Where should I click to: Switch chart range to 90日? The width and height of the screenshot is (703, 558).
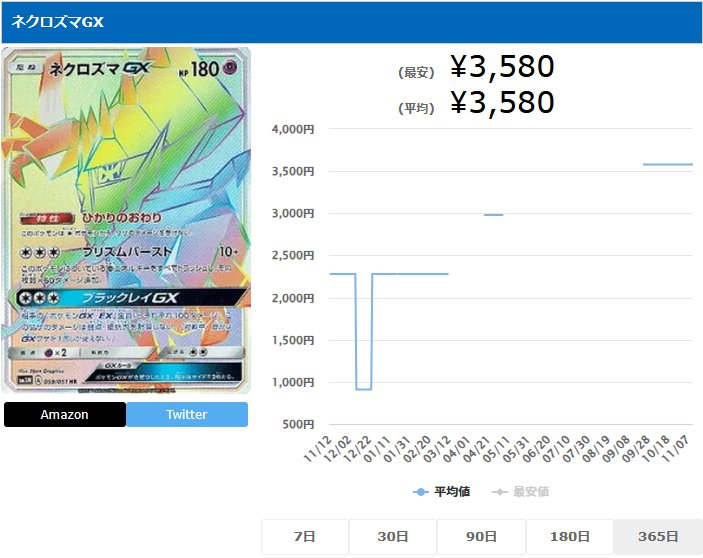point(481,536)
